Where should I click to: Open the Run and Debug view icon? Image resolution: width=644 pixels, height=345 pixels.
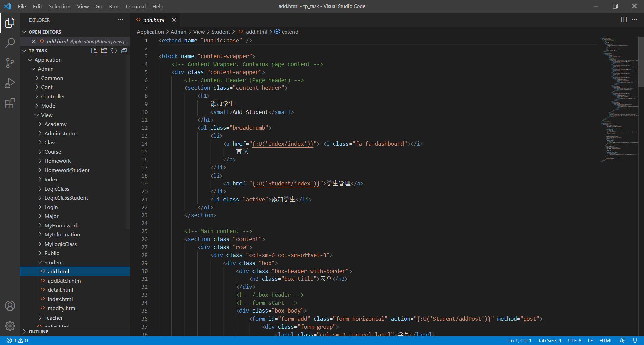tap(10, 83)
